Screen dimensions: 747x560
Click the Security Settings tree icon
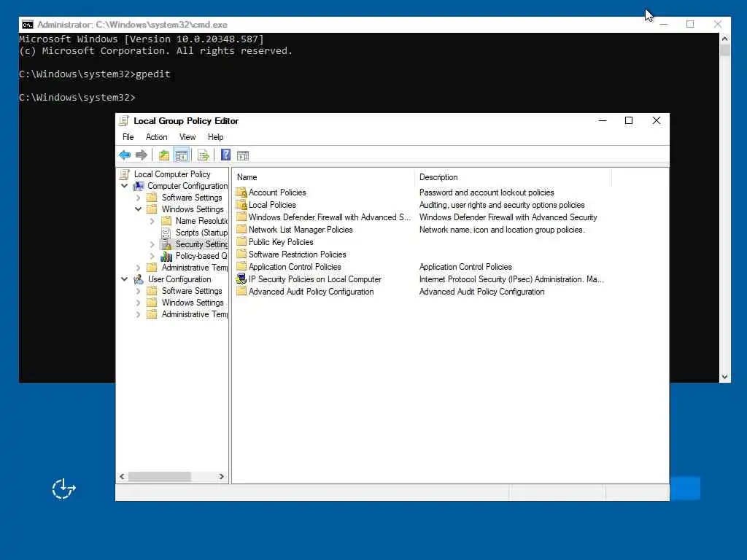166,244
